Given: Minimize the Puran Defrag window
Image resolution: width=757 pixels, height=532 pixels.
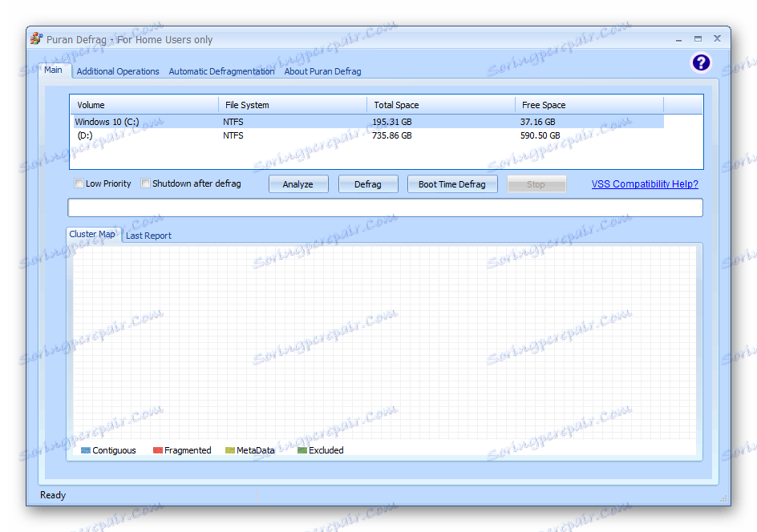Looking at the screenshot, I should 678,39.
